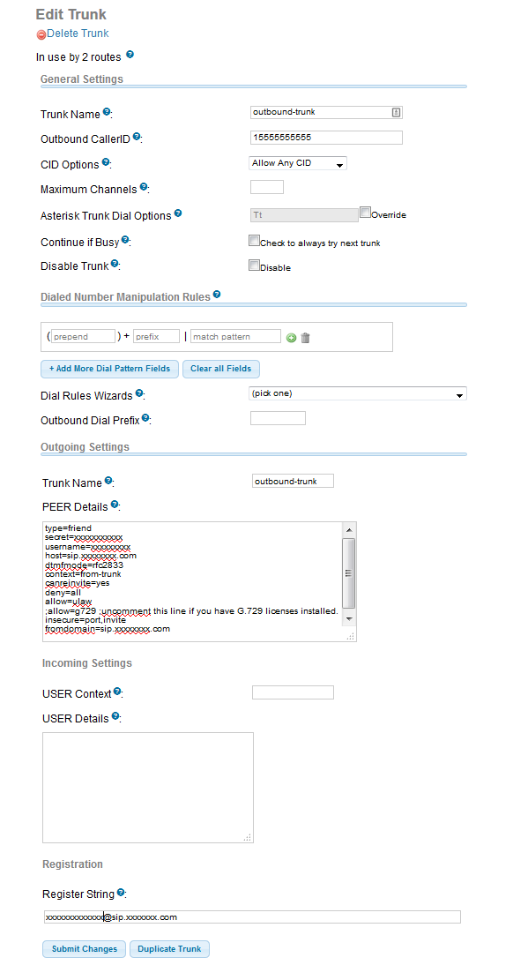The image size is (513, 980).
Task: Tick the Disable trunk checkbox
Action: (x=254, y=266)
